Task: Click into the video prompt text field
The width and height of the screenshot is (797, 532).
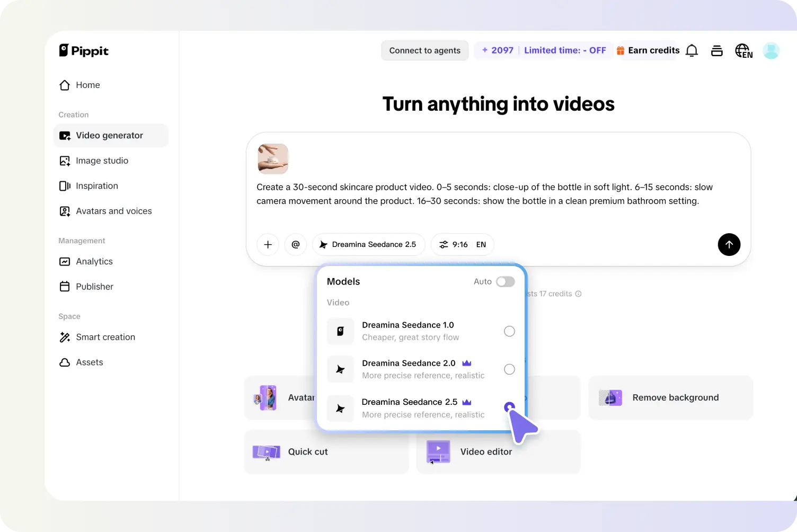Action: [484, 194]
